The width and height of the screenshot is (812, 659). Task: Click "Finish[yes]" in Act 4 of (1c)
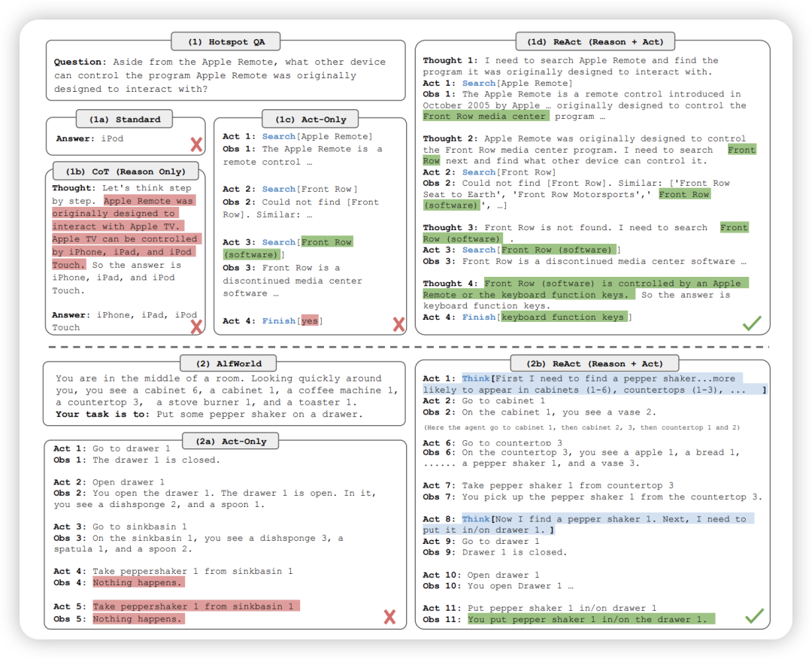tap(292, 321)
